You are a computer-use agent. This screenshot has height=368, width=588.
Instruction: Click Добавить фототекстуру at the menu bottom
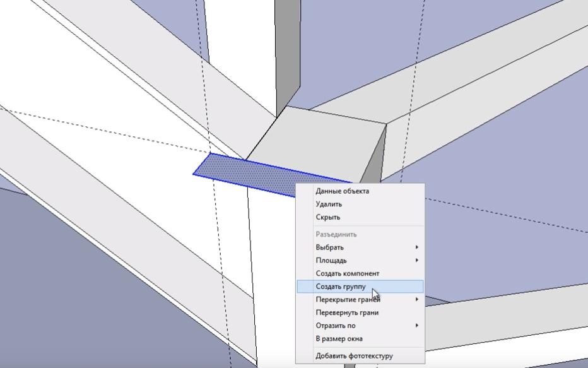coord(354,356)
